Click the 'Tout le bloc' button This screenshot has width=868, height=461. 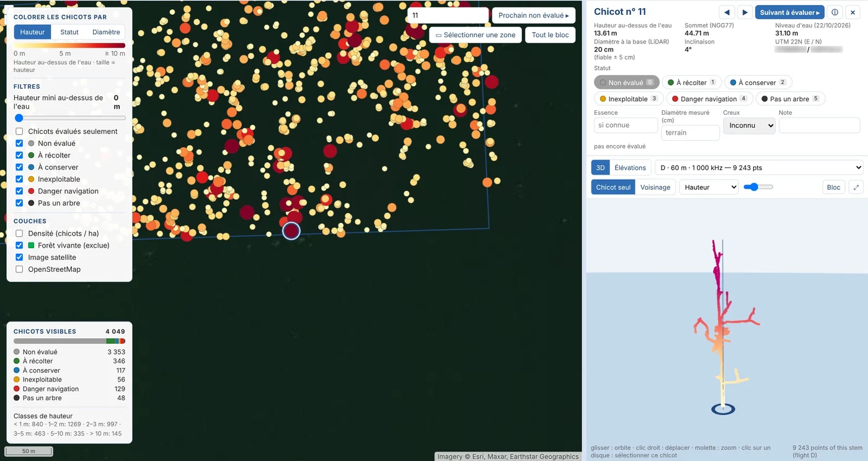550,35
